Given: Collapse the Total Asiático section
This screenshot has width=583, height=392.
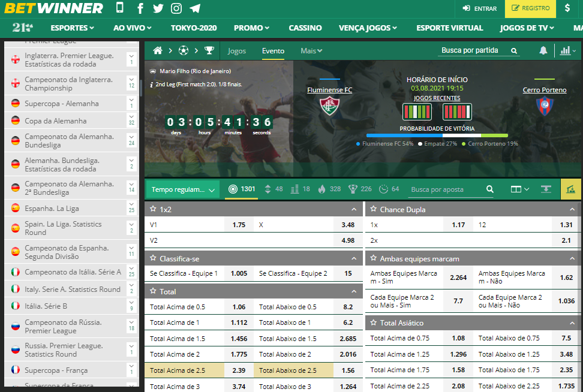Looking at the screenshot, I should 572,322.
